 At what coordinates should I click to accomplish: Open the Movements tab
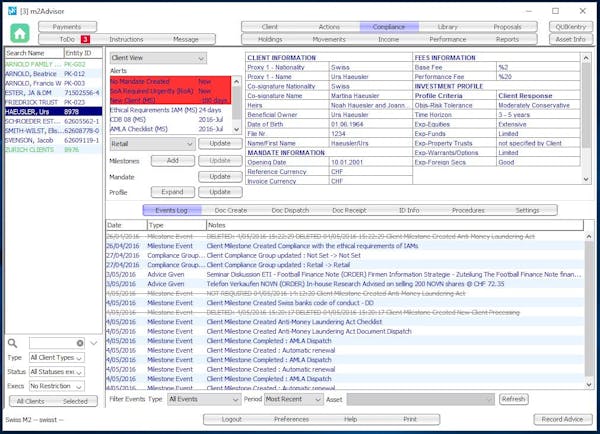329,39
